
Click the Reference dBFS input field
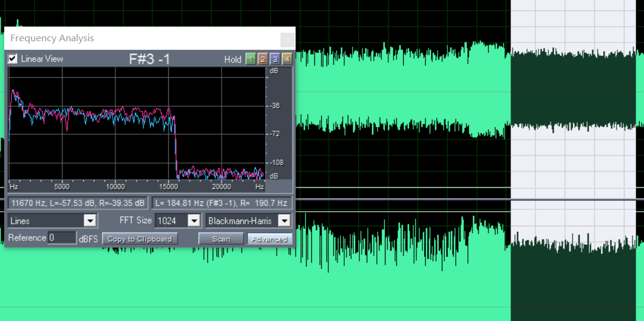(62, 238)
